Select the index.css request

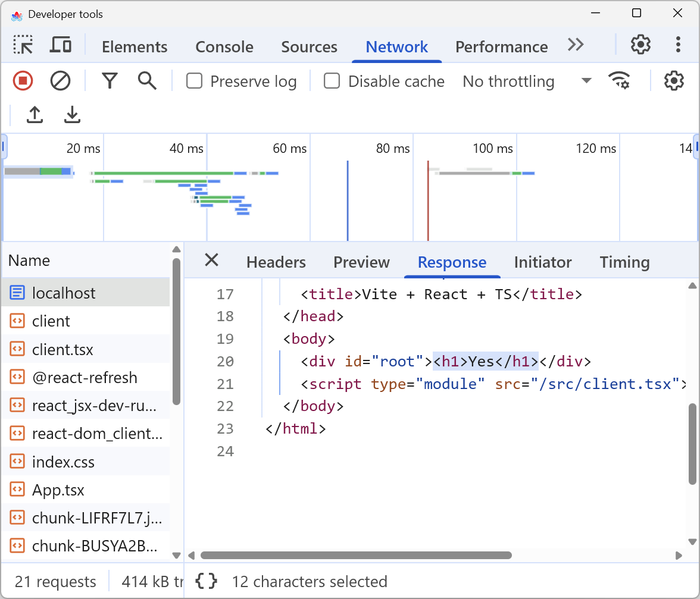point(86,462)
